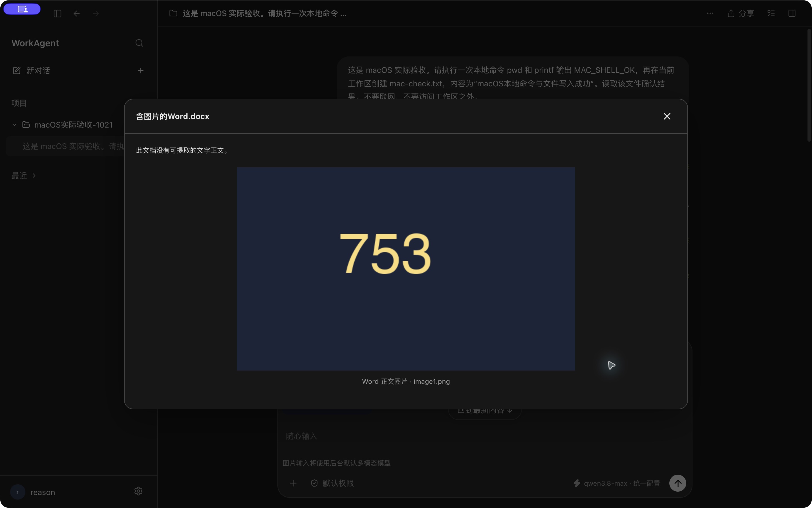The image size is (812, 508).
Task: Click the purple screen-sharing indicator pill
Action: pos(22,9)
